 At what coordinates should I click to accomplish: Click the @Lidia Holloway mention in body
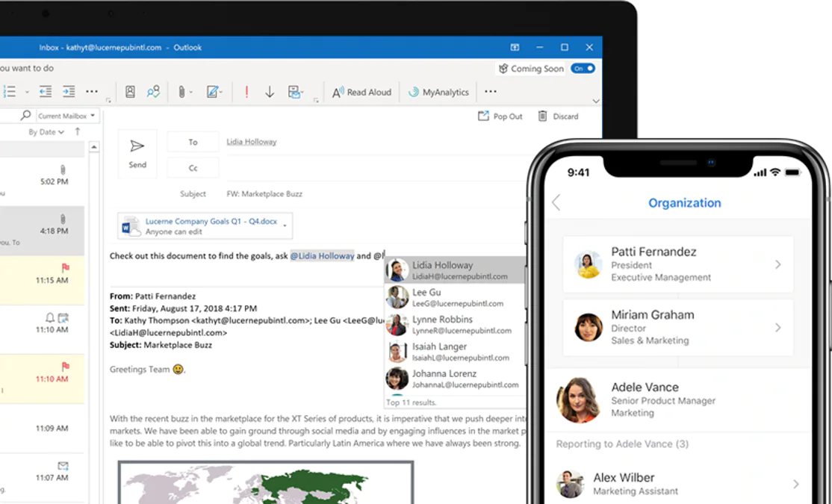click(322, 255)
